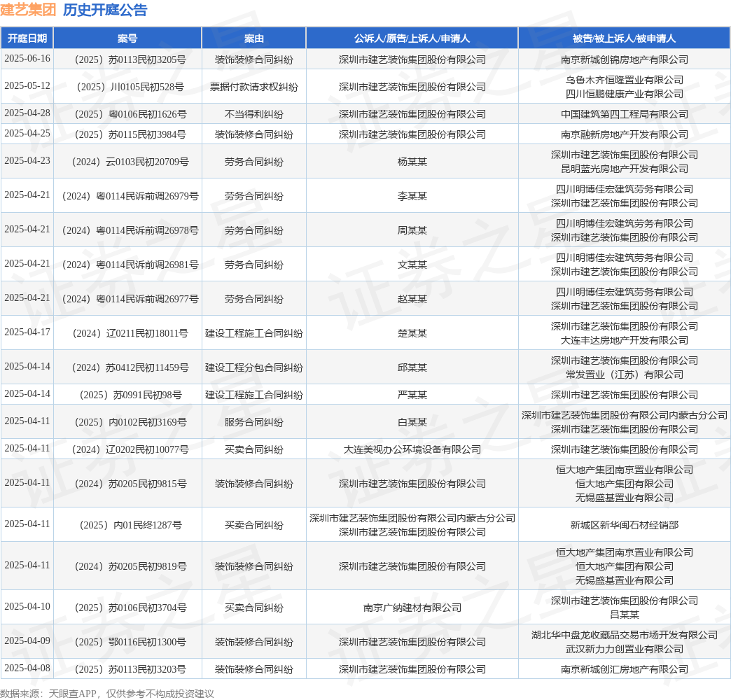Click plaintiff 白某某

(x=412, y=422)
